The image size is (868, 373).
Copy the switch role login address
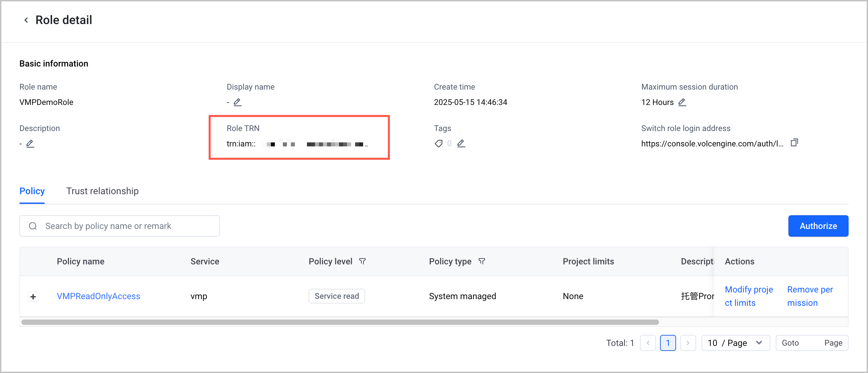[794, 142]
